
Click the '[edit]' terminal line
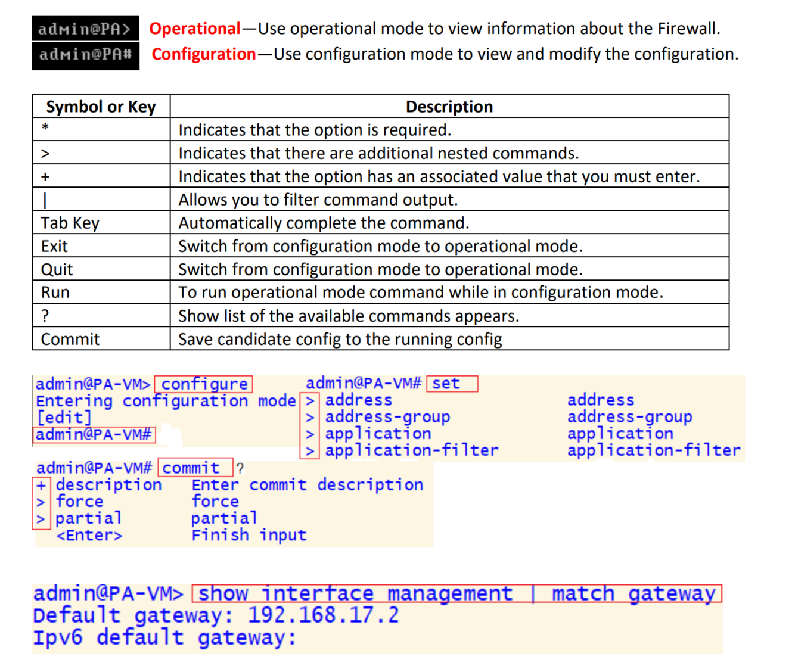pos(64,418)
